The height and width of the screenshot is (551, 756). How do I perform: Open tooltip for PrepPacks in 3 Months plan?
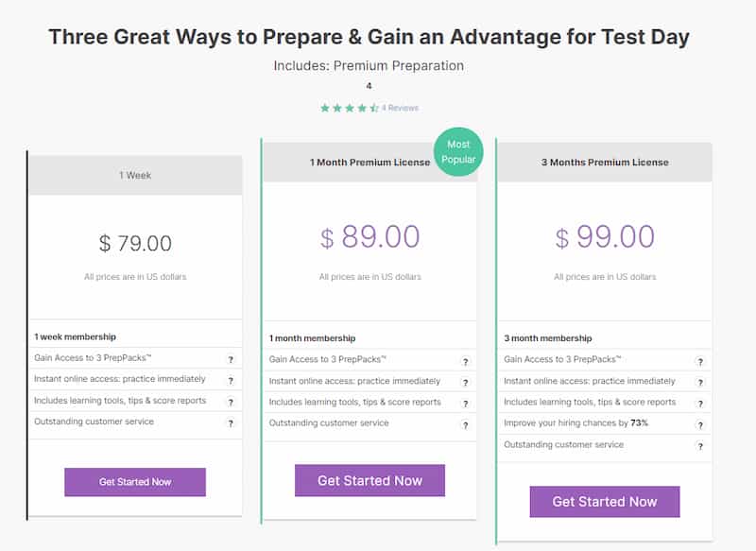tap(699, 359)
